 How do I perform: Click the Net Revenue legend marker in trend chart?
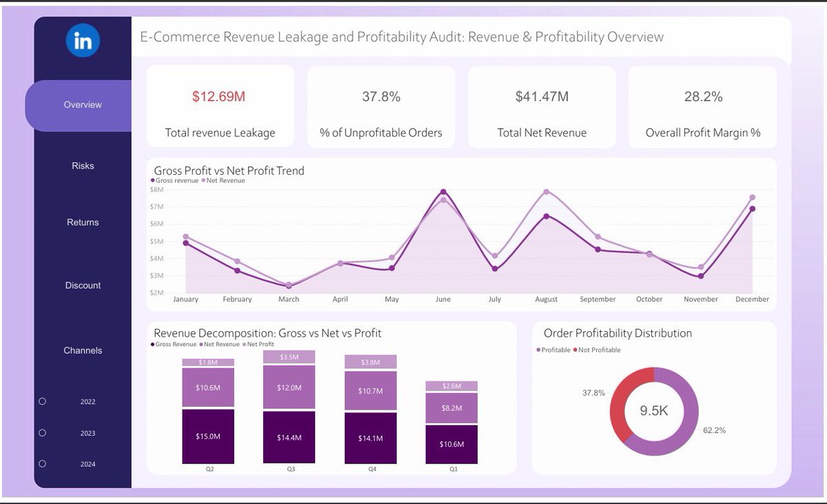[203, 181]
